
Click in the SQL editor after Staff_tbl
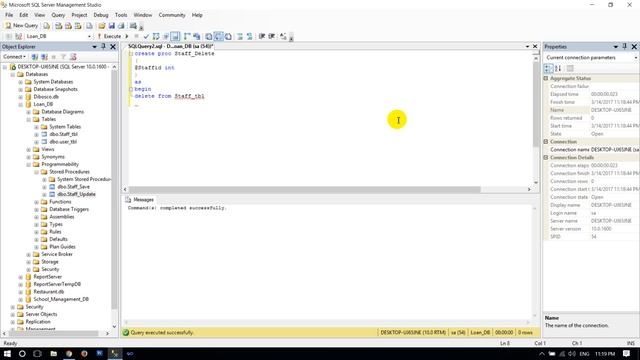[x=205, y=96]
